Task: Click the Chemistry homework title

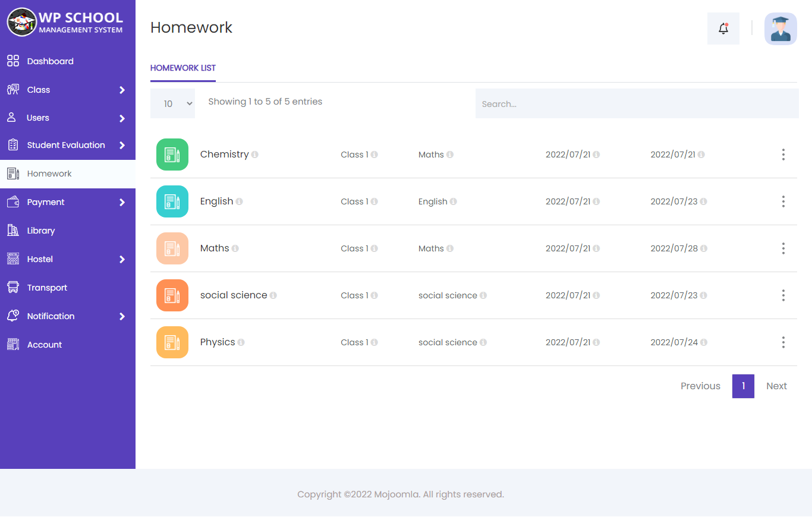Action: (224, 154)
